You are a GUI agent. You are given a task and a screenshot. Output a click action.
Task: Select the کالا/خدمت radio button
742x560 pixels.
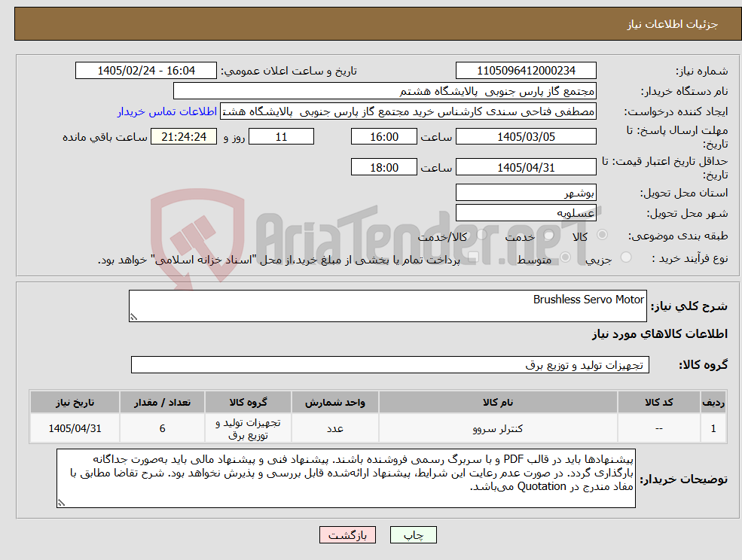coord(481,235)
